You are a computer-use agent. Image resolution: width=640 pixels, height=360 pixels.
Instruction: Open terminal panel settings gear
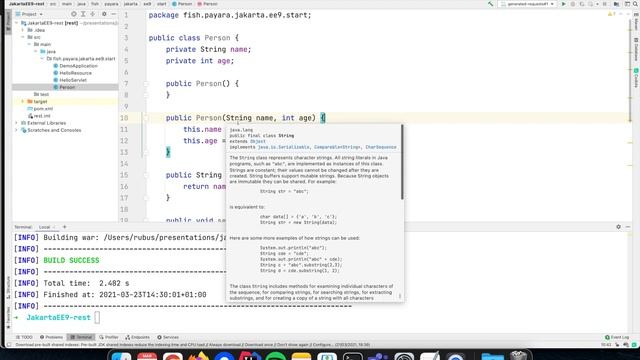tap(618, 227)
